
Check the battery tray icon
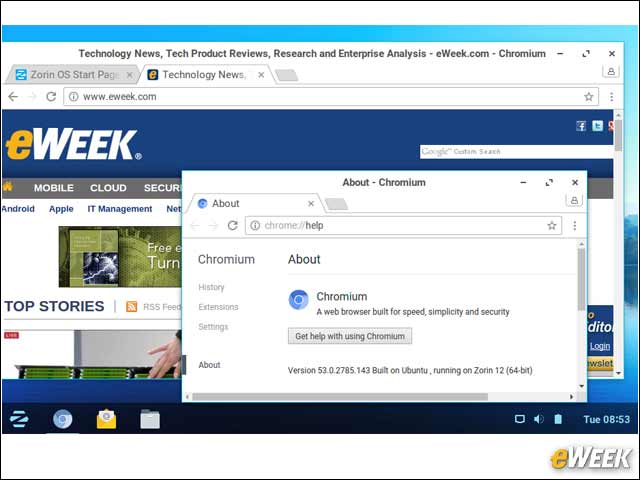(558, 419)
